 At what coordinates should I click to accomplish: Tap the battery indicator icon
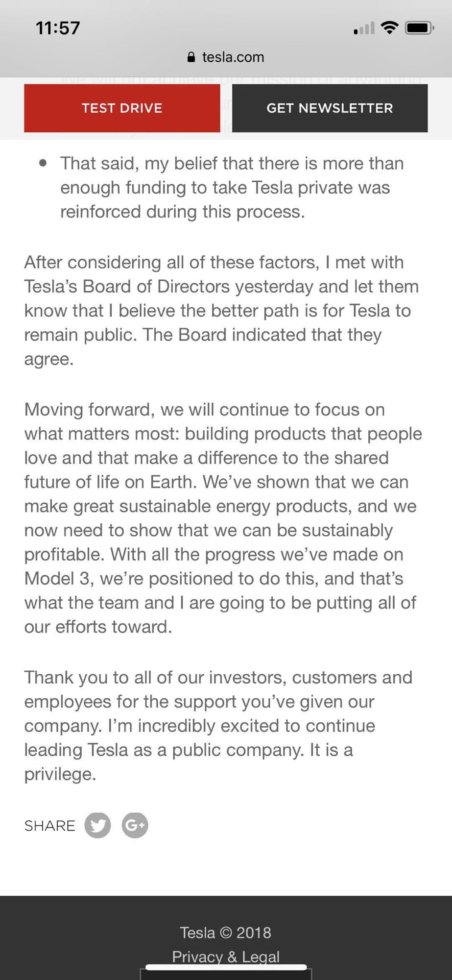point(419,28)
